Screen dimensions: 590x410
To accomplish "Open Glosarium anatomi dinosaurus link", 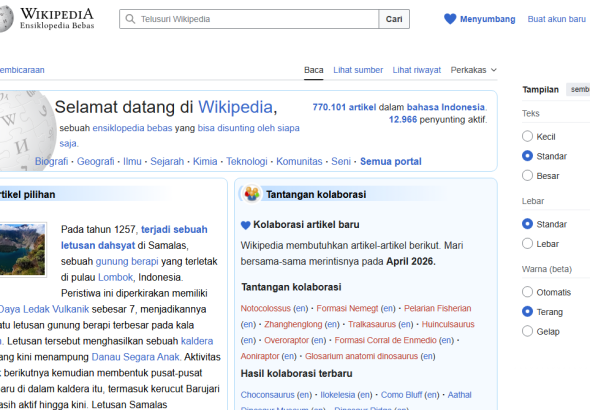I will 361,356.
